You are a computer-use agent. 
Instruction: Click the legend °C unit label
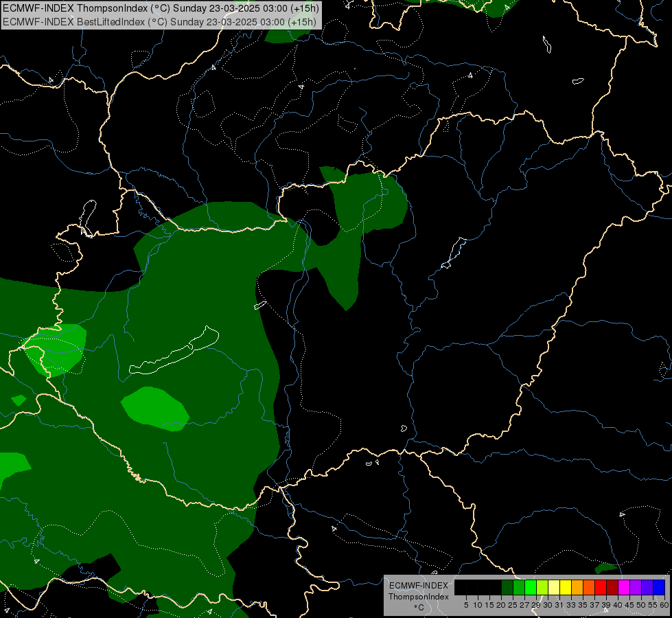tap(419, 607)
